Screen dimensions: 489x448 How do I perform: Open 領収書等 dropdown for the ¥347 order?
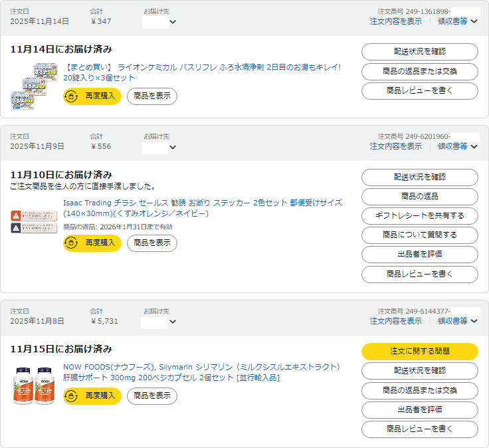click(458, 21)
